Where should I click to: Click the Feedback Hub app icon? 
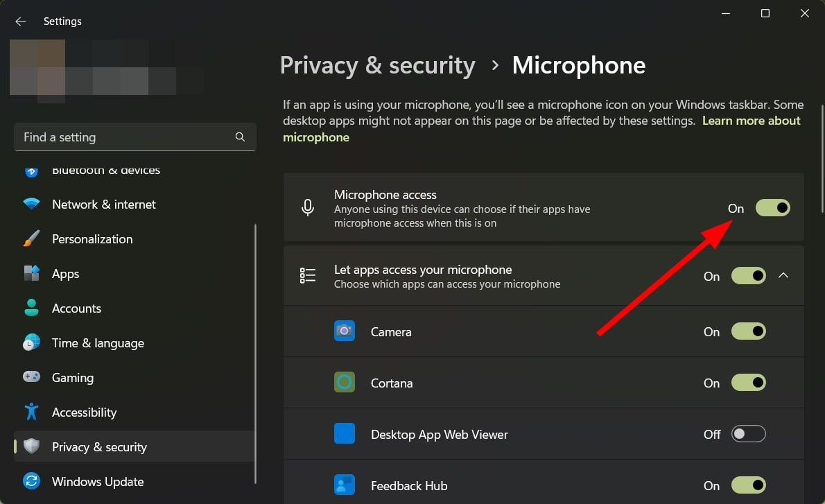point(345,485)
